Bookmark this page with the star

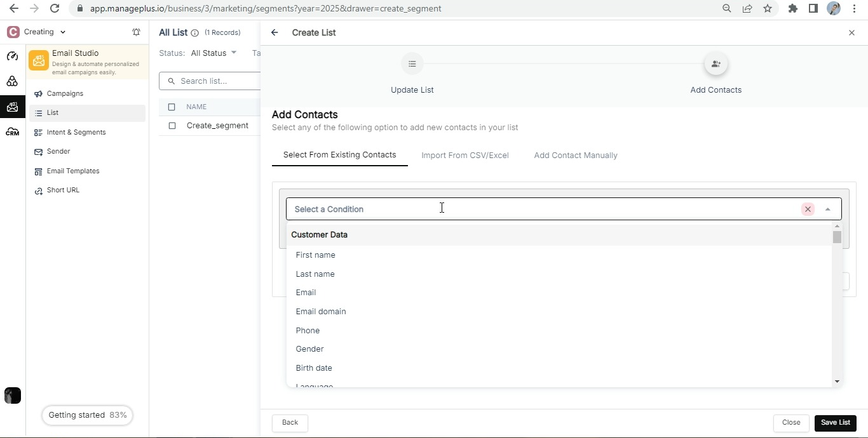point(768,9)
